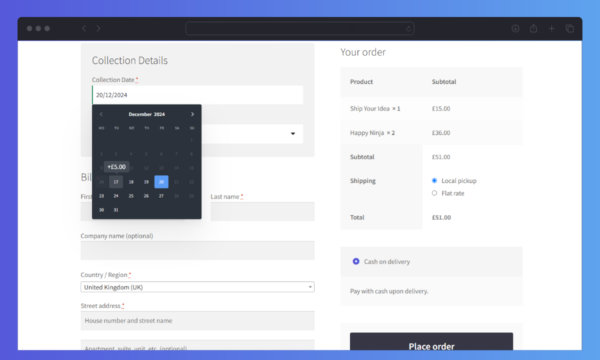The image size is (600, 360).
Task: Pick December 19 in the calendar
Action: 146,182
